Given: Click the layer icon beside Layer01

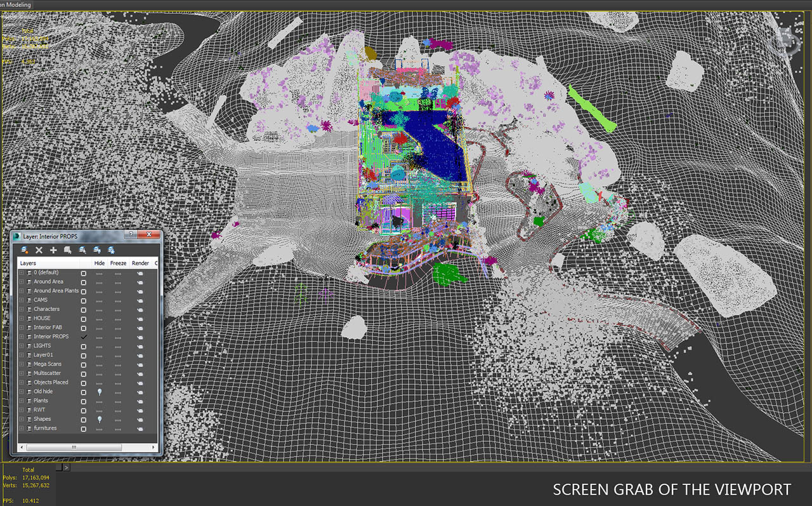Looking at the screenshot, I should tap(29, 355).
